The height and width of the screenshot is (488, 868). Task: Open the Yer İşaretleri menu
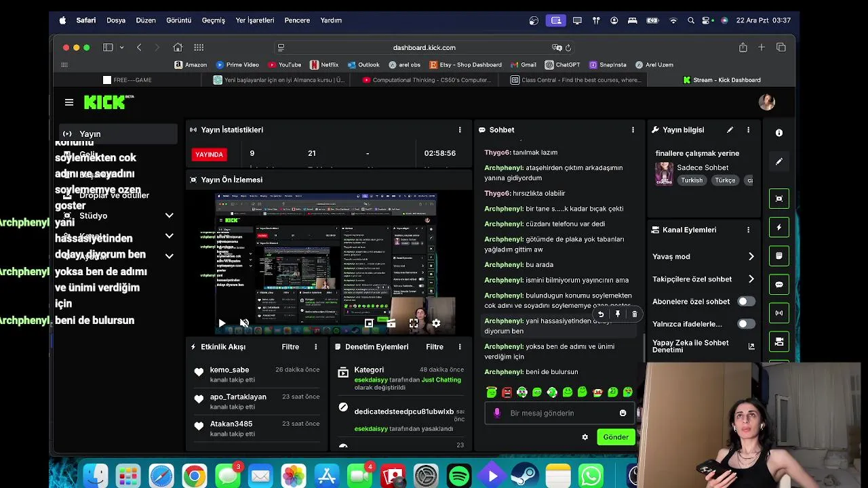click(255, 20)
